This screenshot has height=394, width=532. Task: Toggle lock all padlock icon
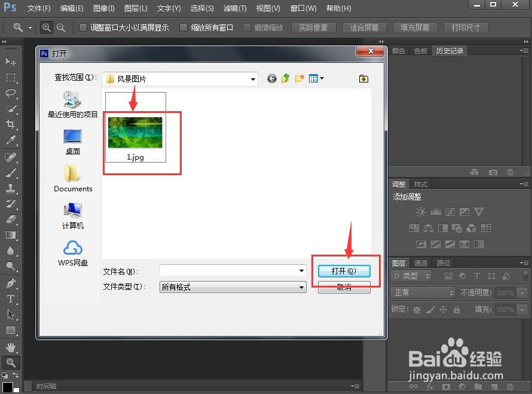point(457,310)
